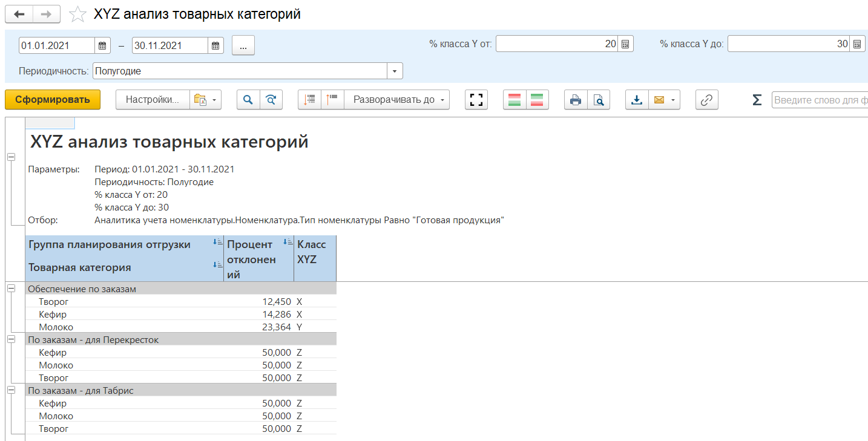868x441 pixels.
Task: Collapse the По заказам - для Перекресток group
Action: click(11, 340)
